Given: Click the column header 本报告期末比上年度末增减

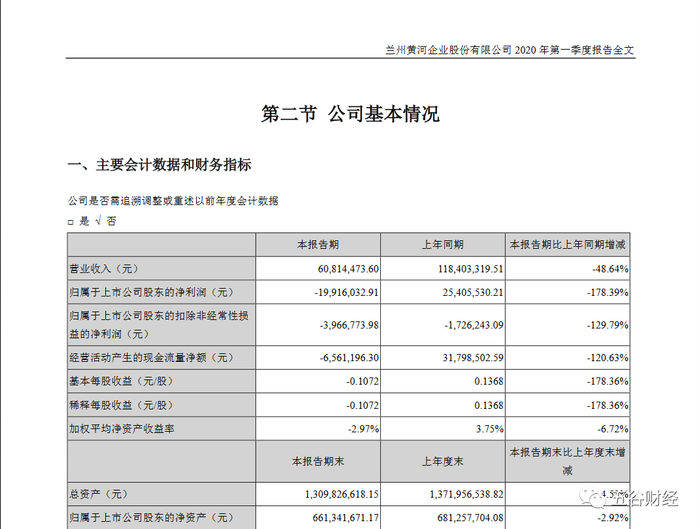Looking at the screenshot, I should pyautogui.click(x=567, y=462).
